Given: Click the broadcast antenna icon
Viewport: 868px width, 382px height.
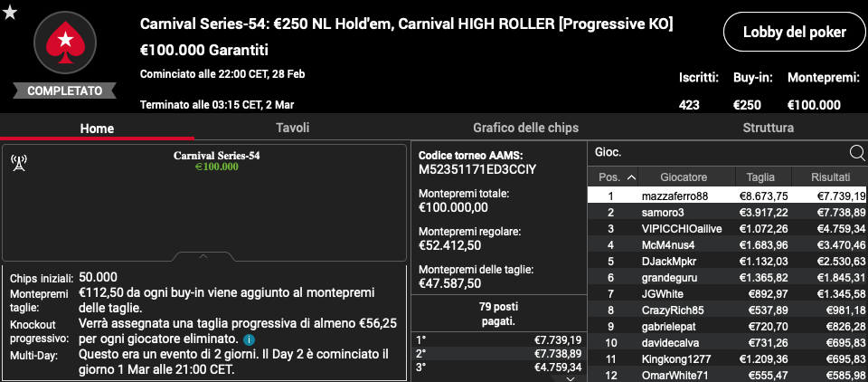Looking at the screenshot, I should [19, 162].
